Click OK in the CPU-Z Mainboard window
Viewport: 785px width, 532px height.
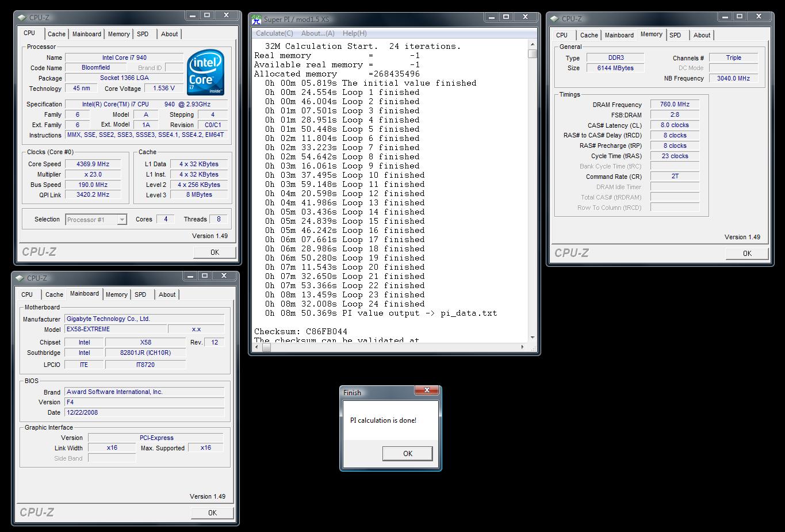click(212, 512)
